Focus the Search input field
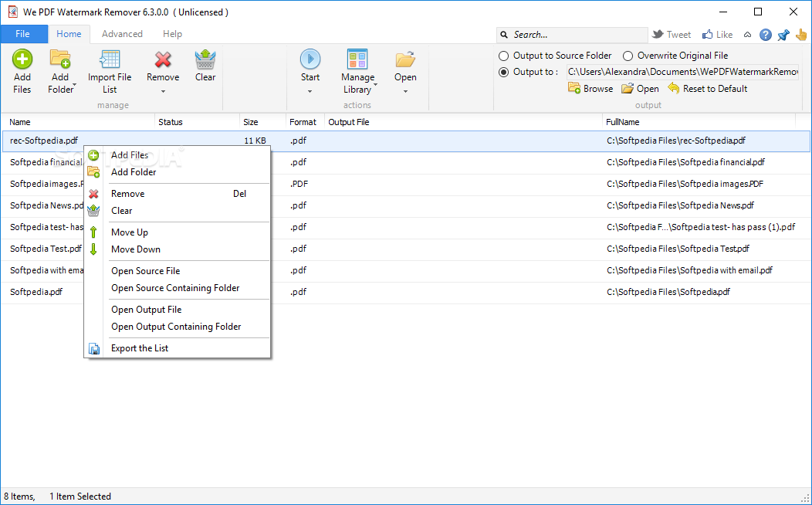Viewport: 812px width, 505px height. point(572,35)
